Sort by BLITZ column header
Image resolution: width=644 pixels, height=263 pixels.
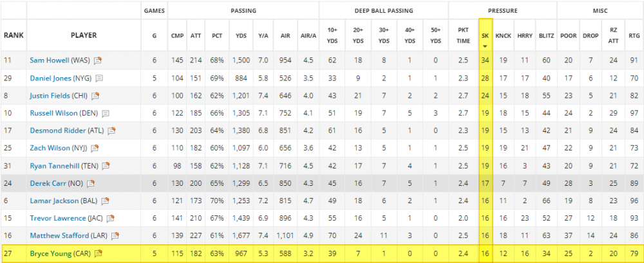tap(546, 35)
